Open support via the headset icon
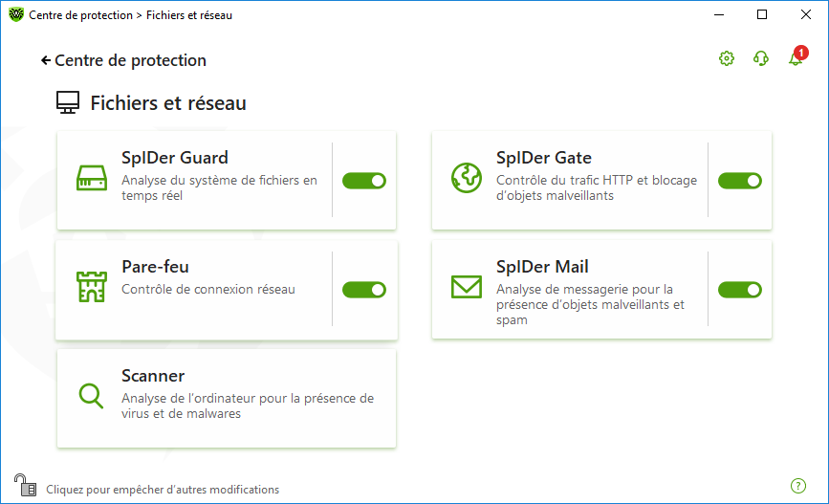The width and height of the screenshot is (829, 504). coord(761,58)
